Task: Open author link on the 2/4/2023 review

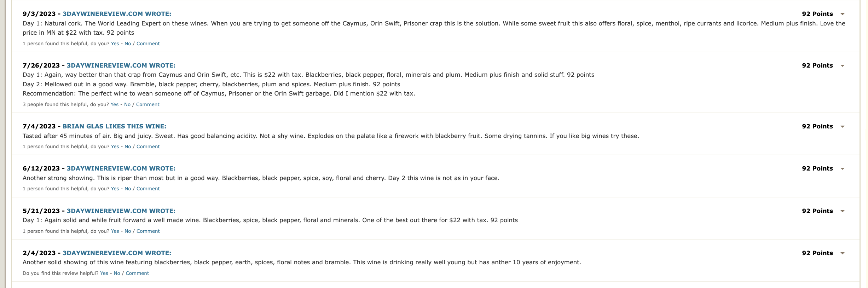Action: coord(117,253)
